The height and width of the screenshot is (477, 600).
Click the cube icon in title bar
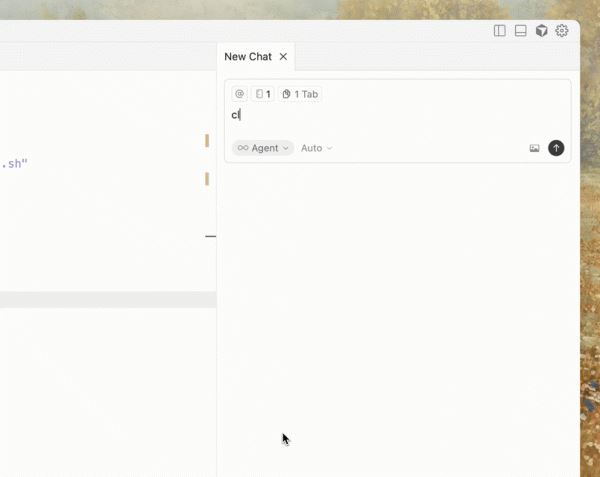pyautogui.click(x=541, y=31)
